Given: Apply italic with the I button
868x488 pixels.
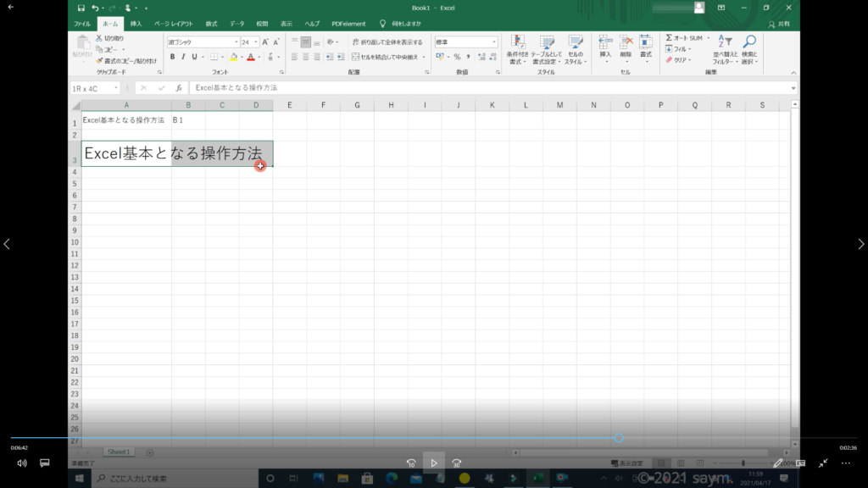Looking at the screenshot, I should pos(183,57).
